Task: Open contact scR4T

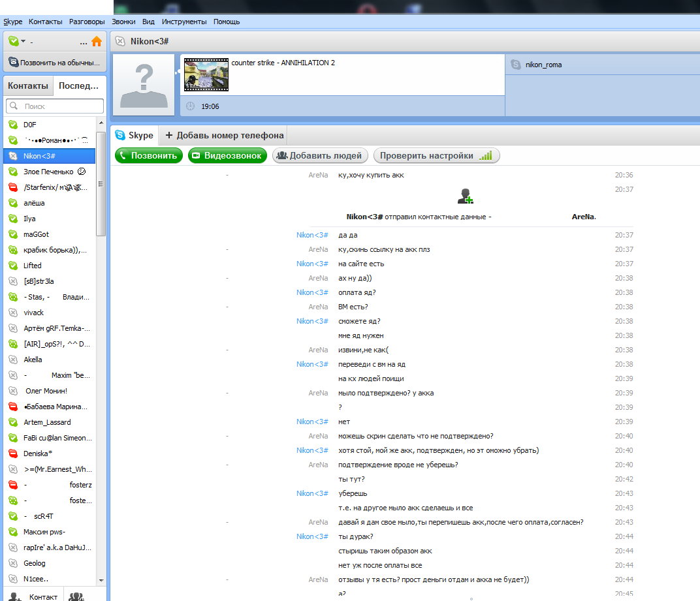Action: pos(49,516)
